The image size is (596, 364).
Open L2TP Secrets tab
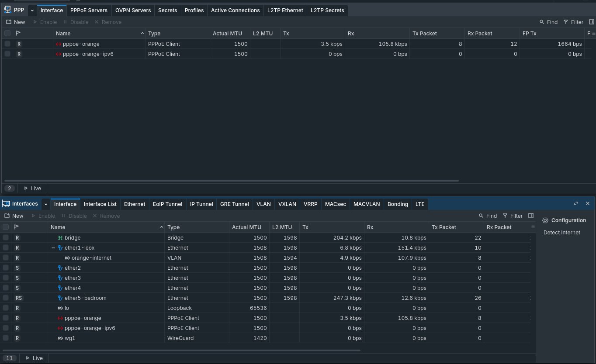click(328, 10)
